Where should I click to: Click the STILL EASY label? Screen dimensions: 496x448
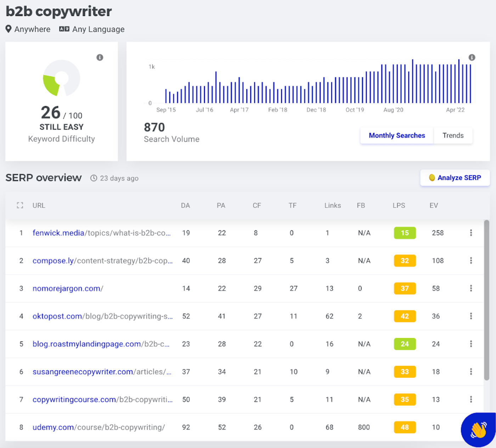pyautogui.click(x=62, y=127)
